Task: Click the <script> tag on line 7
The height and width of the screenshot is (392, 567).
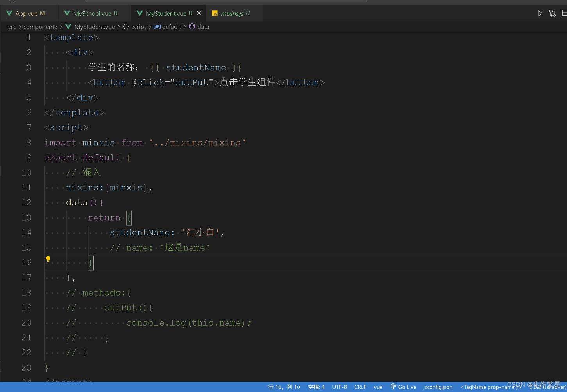Action: [x=66, y=127]
